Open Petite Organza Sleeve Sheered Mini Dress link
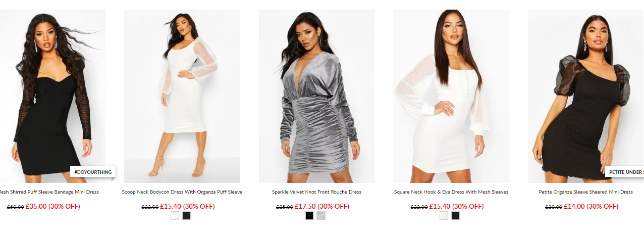The width and height of the screenshot is (644, 231). pos(585,192)
